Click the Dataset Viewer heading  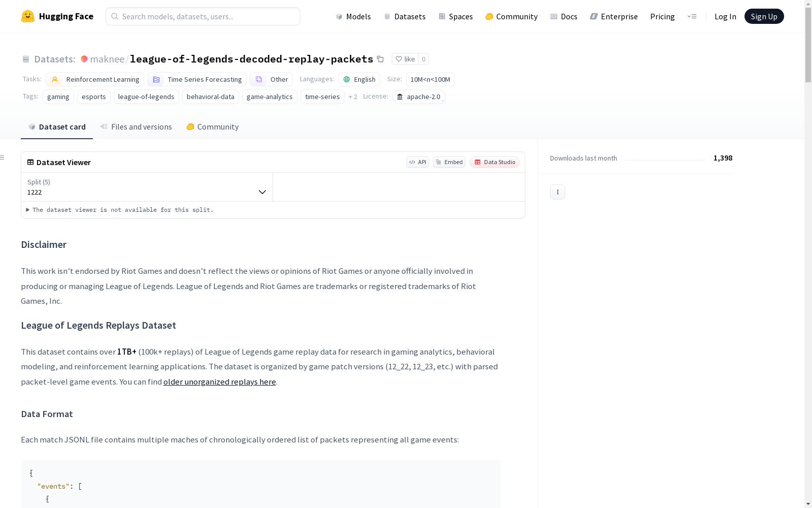click(63, 162)
